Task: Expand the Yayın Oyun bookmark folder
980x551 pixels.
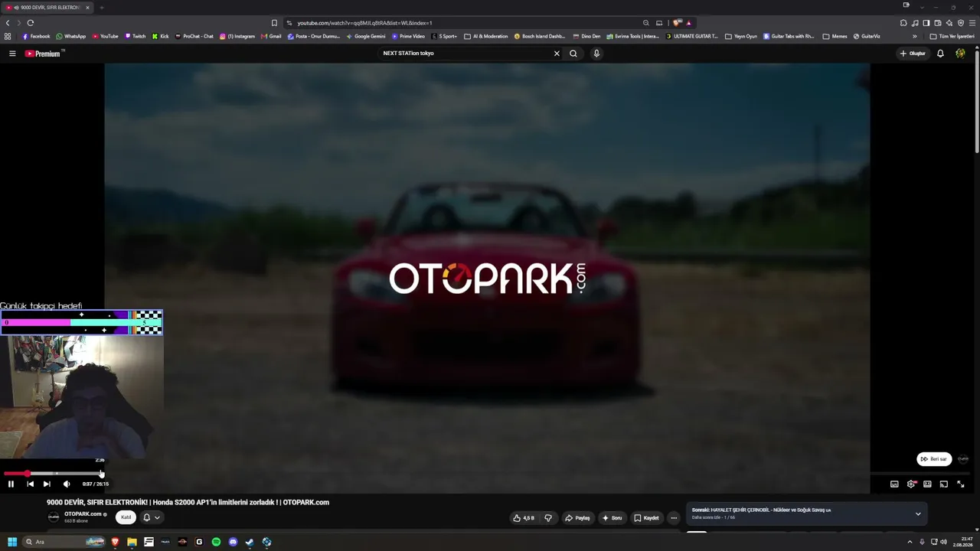Action: click(741, 36)
